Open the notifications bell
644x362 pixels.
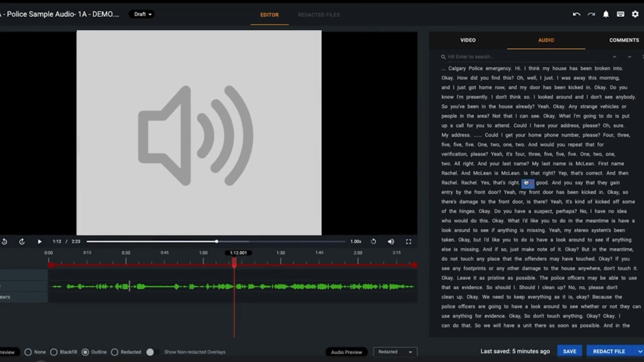click(606, 14)
